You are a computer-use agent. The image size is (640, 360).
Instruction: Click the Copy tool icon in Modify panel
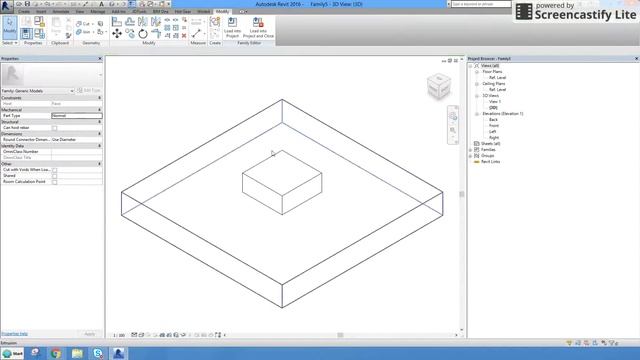click(130, 33)
